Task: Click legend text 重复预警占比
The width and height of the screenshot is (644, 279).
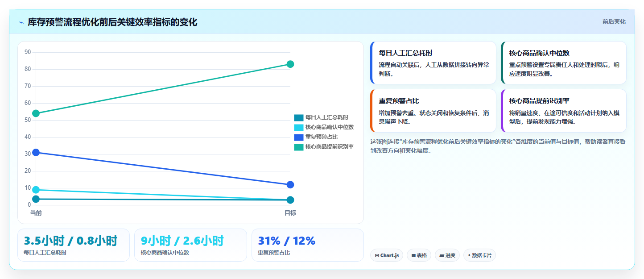Action: point(322,137)
